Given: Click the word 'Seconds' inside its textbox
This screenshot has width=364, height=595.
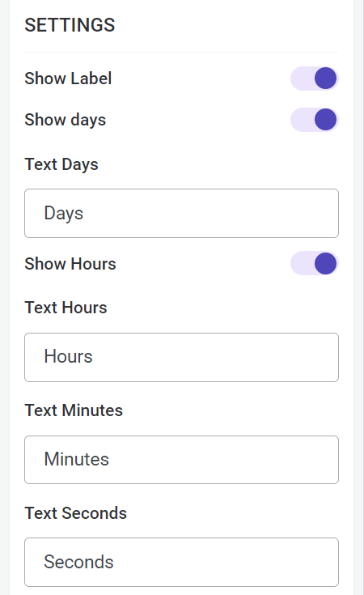Looking at the screenshot, I should click(79, 562).
